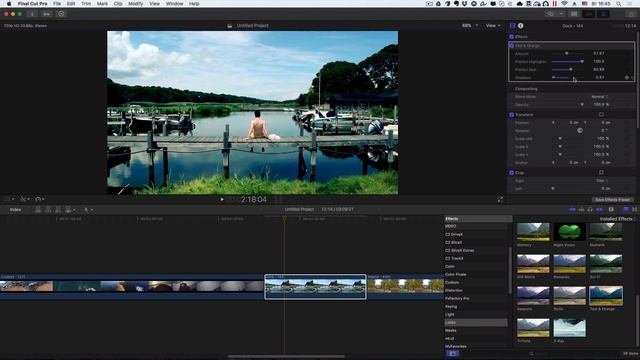
Task: Toggle the timeline panel layout button
Action: tap(589, 14)
